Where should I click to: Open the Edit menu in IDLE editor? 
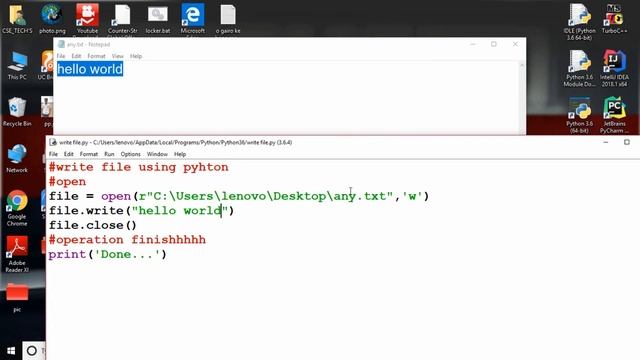coord(69,154)
